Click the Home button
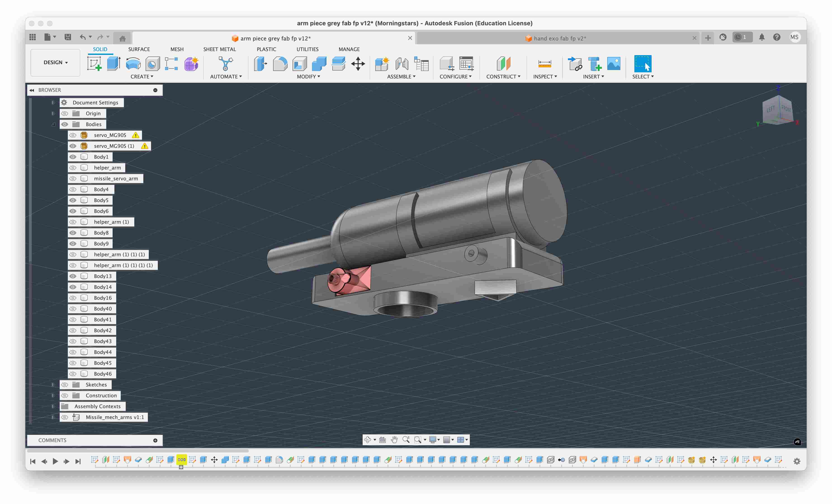Image resolution: width=832 pixels, height=504 pixels. [122, 38]
